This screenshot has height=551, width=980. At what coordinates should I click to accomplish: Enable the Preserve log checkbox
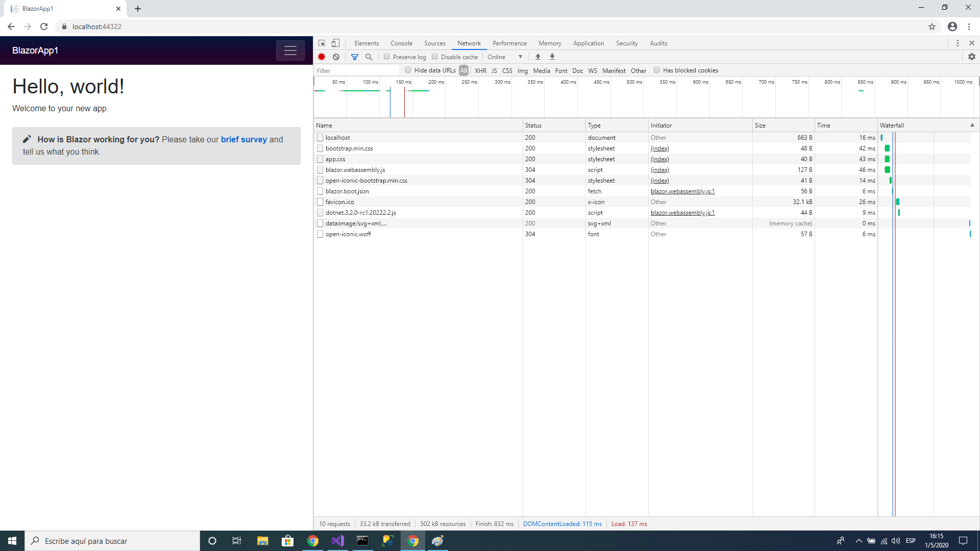click(387, 57)
